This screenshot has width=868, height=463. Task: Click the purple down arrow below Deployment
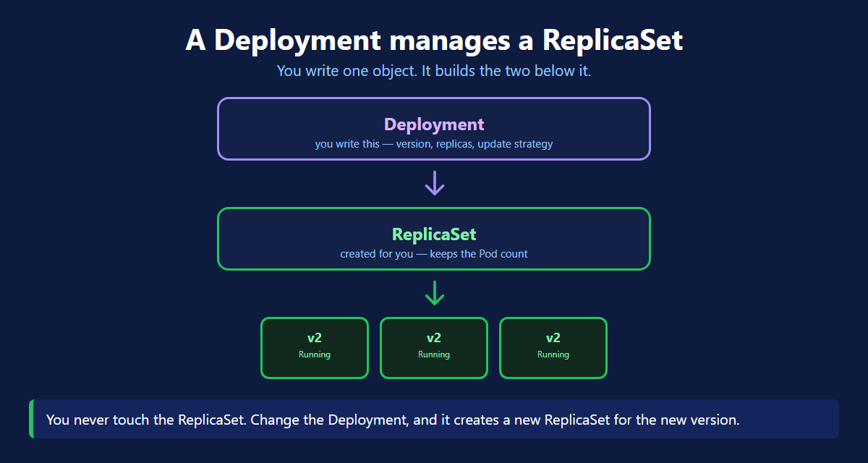434,183
